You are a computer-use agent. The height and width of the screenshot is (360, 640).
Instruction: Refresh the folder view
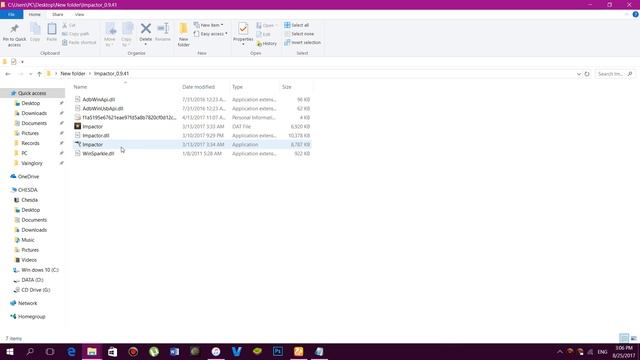587,74
